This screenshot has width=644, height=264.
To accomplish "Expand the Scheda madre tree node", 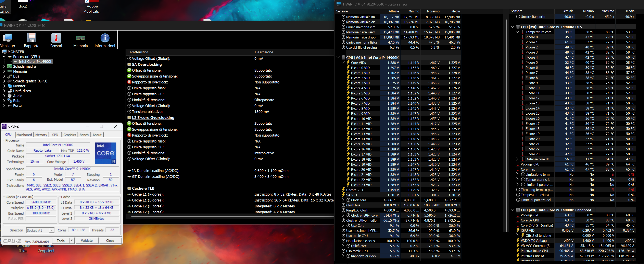I will pos(4,67).
